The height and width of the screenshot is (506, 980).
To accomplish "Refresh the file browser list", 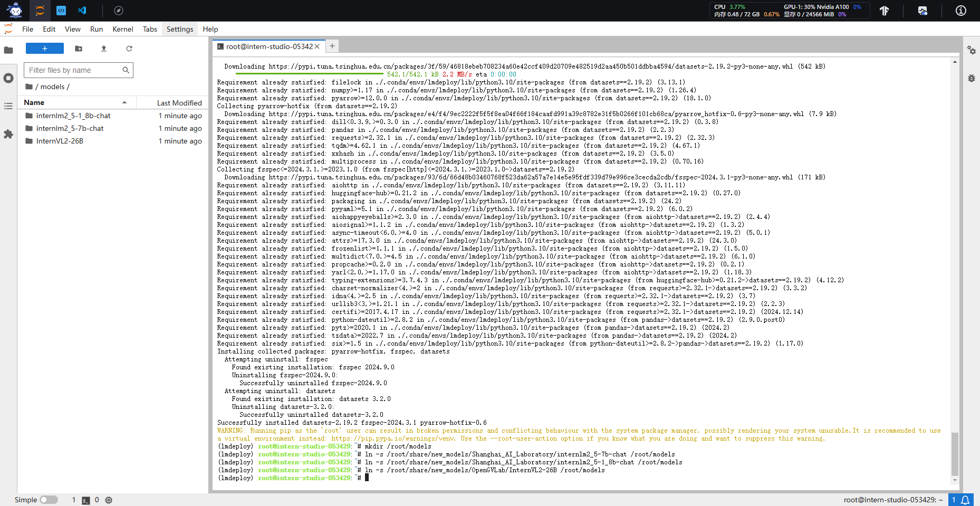I will 129,49.
